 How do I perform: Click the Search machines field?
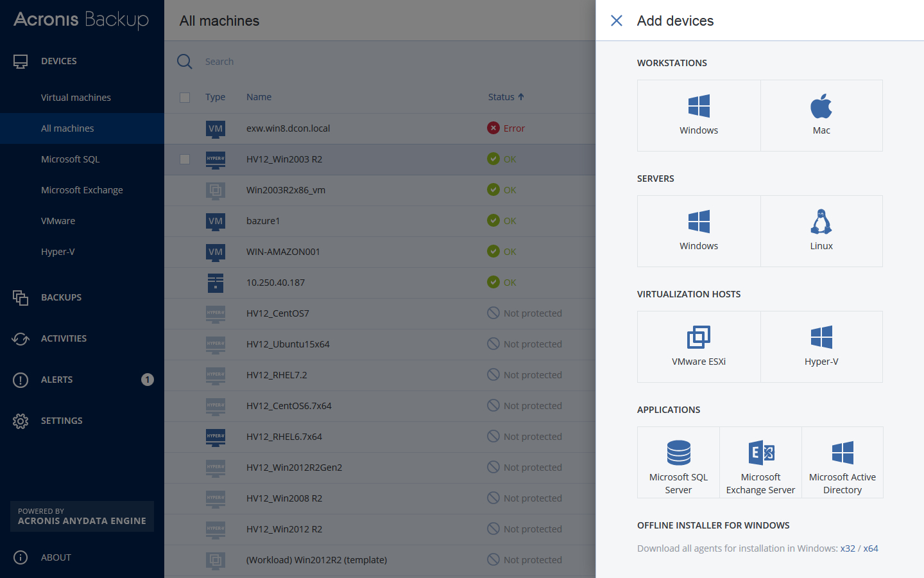tap(321, 62)
